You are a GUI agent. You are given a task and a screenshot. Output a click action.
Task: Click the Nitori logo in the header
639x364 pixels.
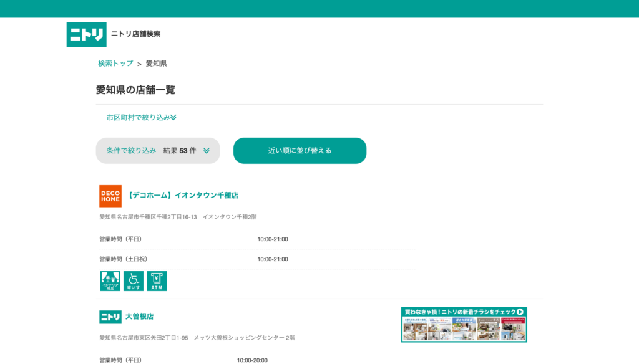(x=86, y=34)
